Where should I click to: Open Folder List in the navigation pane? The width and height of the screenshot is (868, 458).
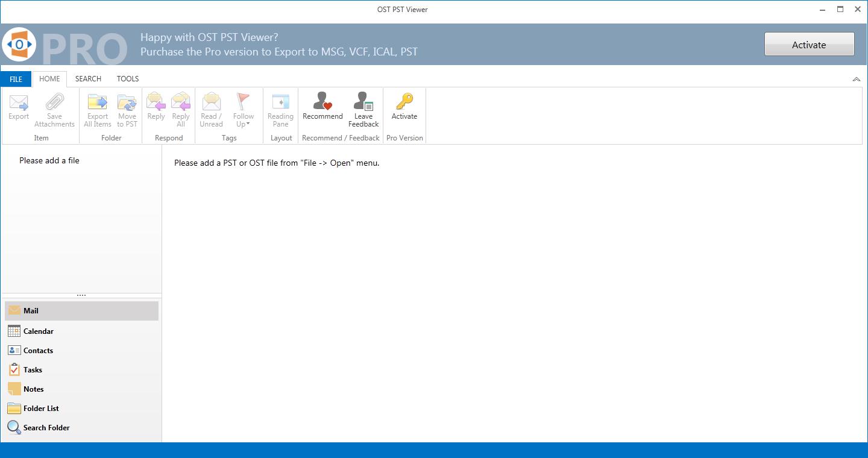pyautogui.click(x=82, y=408)
